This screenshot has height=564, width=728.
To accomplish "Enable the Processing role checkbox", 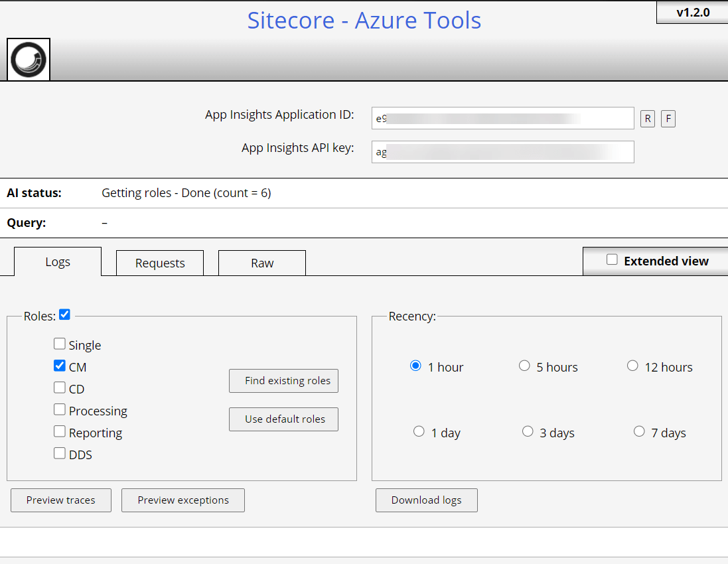I will pos(60,409).
